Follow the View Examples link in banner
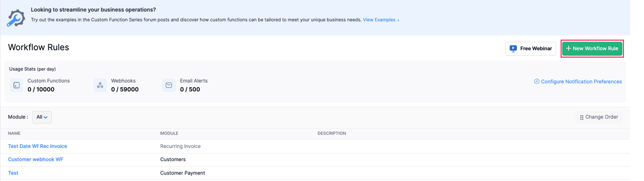644x181 pixels. point(381,20)
